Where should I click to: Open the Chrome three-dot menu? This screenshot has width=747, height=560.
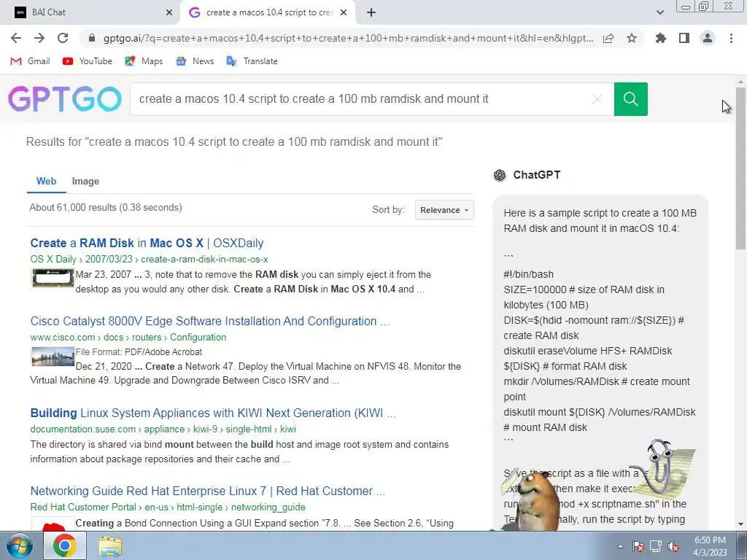point(731,38)
